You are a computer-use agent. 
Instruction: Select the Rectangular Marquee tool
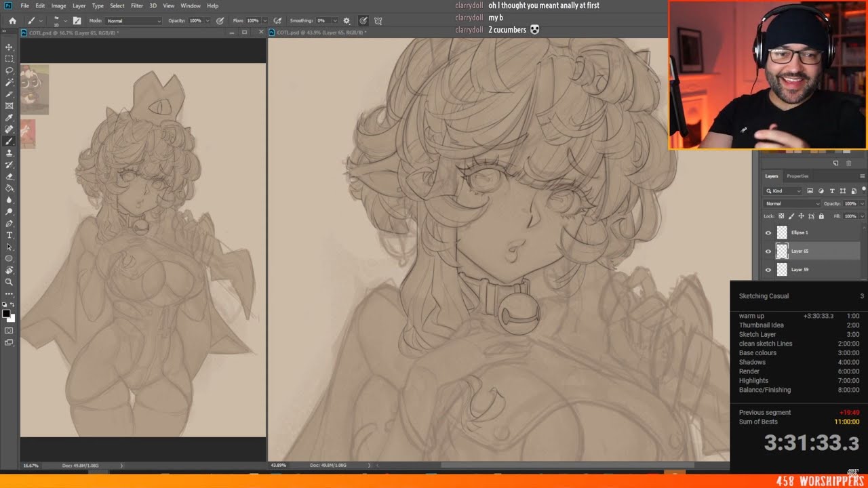click(9, 59)
